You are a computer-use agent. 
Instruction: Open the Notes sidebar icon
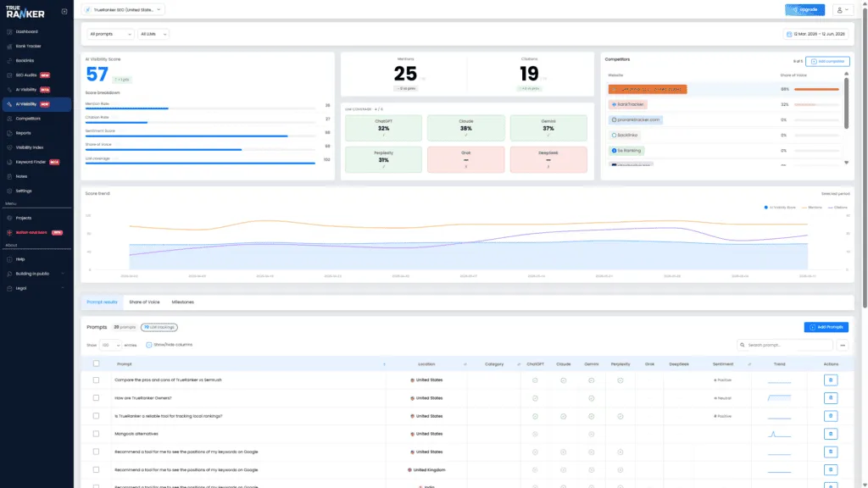(9, 176)
